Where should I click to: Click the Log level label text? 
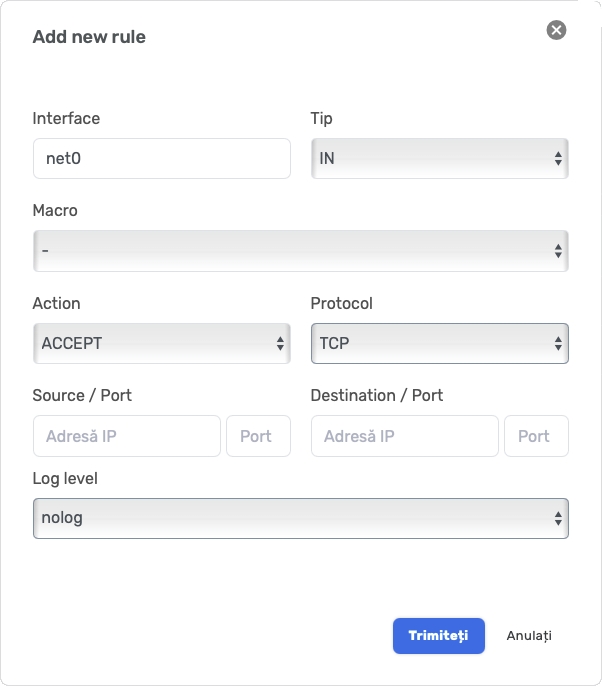coord(65,478)
